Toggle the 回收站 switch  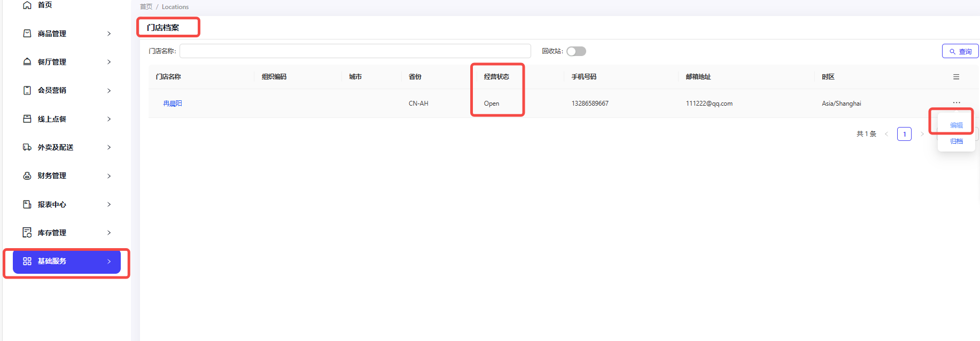[576, 51]
